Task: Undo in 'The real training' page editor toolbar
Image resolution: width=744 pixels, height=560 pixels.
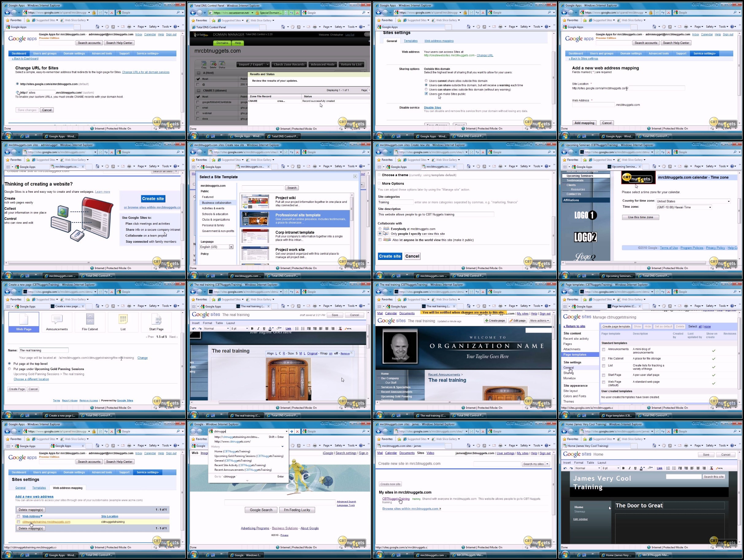Action: [x=194, y=329]
